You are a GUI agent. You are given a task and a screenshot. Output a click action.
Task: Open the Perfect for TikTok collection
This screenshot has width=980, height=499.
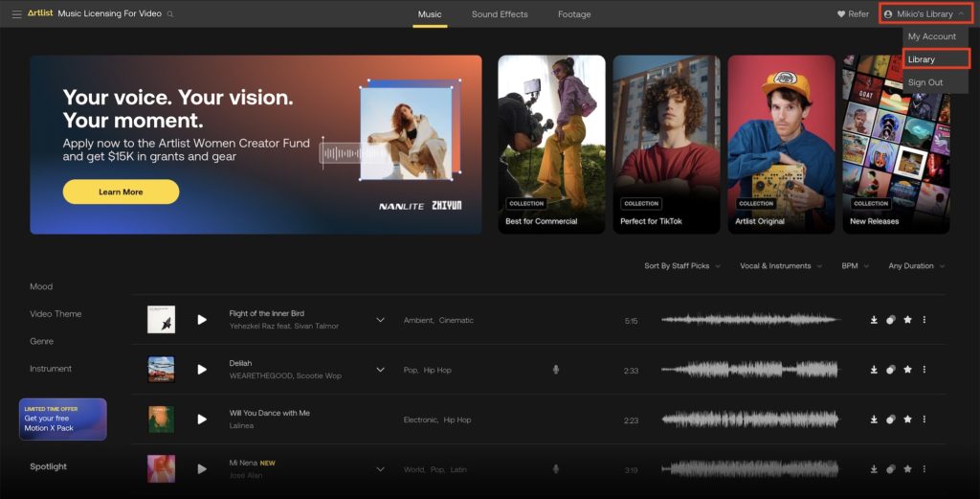click(x=666, y=145)
